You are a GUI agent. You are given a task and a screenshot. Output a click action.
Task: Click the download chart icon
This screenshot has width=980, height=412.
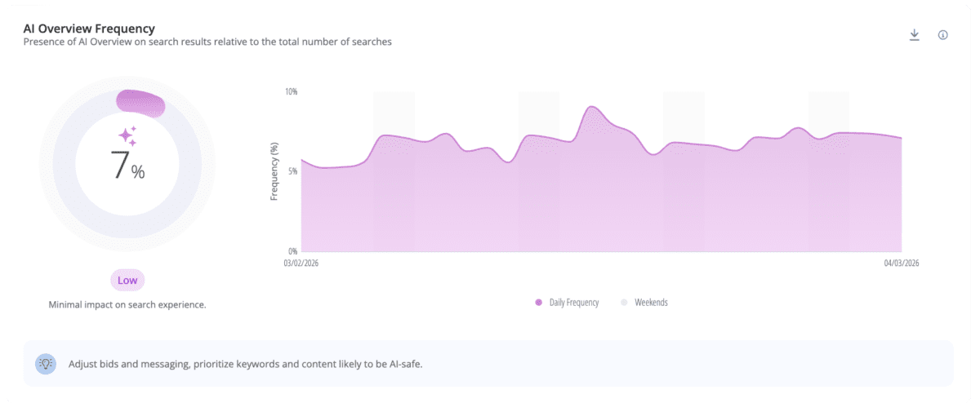(x=915, y=35)
